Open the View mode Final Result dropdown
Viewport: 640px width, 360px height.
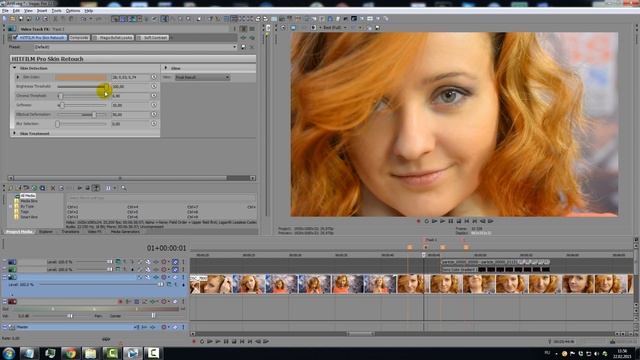[x=202, y=77]
